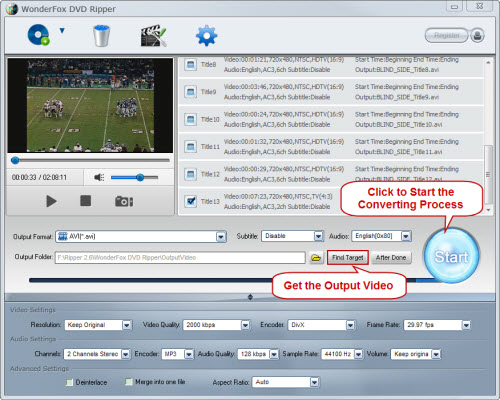Click the playback time 00:00:33 / 02:08:11
The height and width of the screenshot is (400, 500).
[x=39, y=177]
